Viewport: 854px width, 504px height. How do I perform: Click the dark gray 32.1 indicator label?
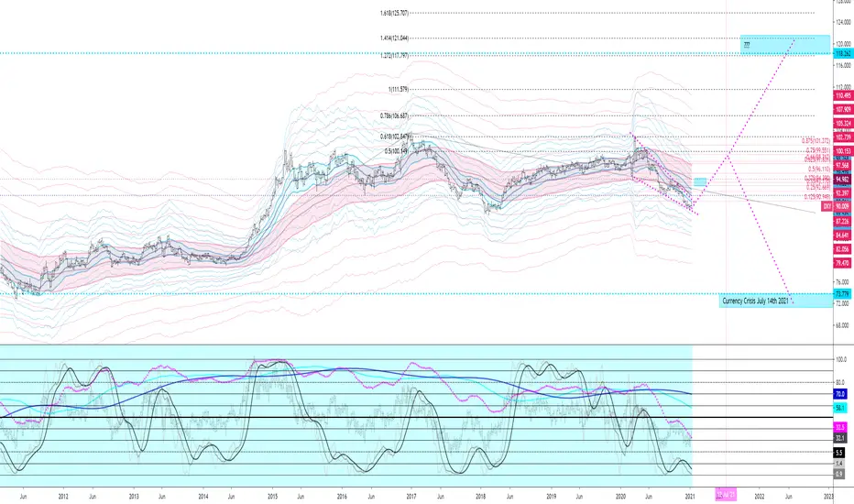click(x=840, y=438)
